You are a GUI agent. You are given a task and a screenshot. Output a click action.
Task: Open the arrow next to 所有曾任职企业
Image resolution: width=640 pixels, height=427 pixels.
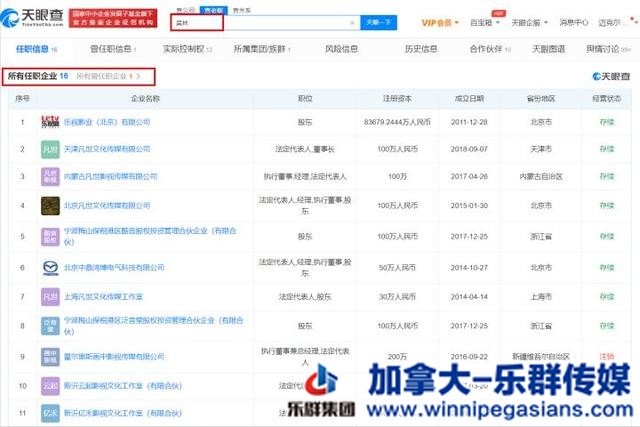tap(138, 76)
